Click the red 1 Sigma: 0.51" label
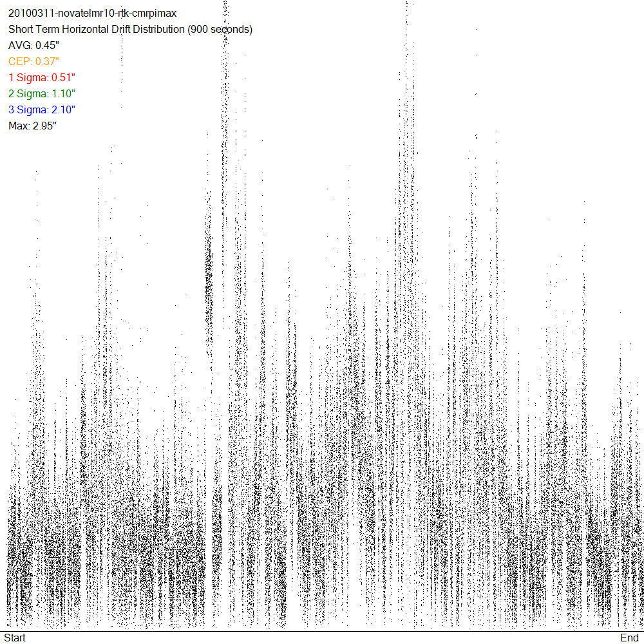644x644 pixels. tap(42, 78)
